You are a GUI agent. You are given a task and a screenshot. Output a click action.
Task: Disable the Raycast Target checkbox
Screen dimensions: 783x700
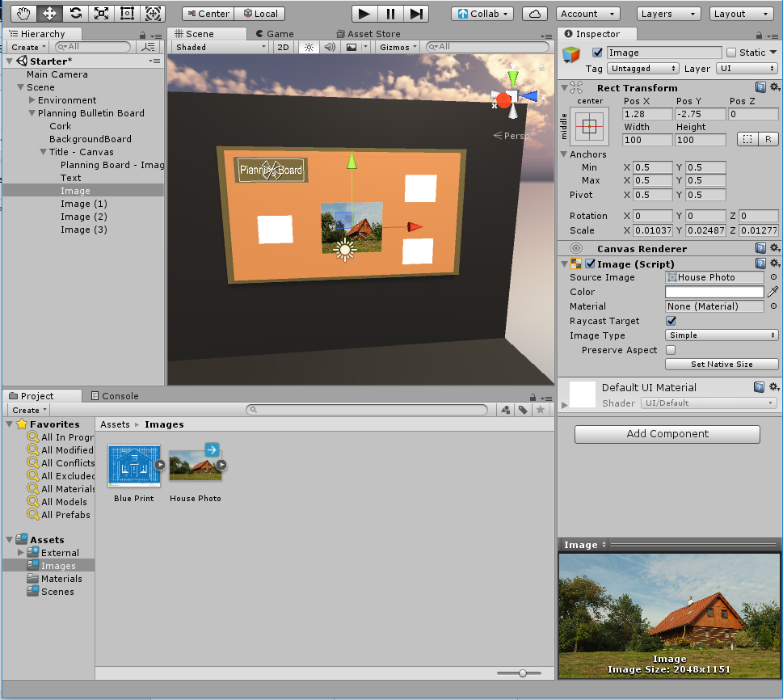point(671,321)
